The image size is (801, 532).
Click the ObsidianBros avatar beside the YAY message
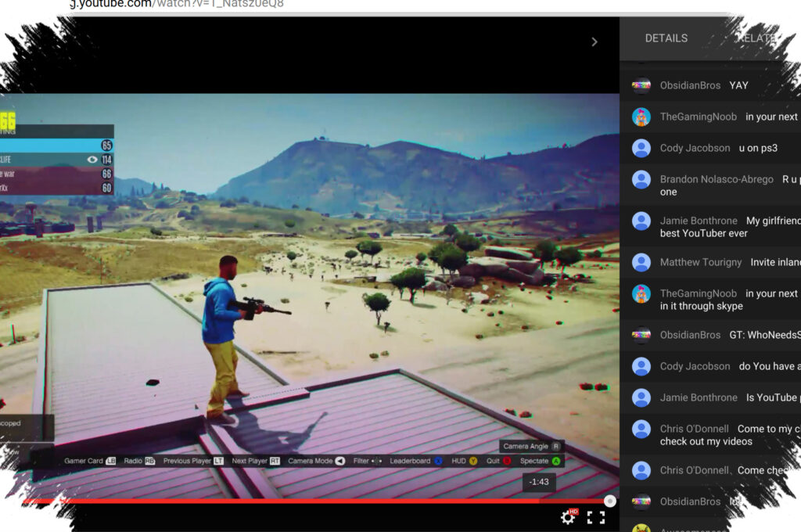(x=641, y=85)
